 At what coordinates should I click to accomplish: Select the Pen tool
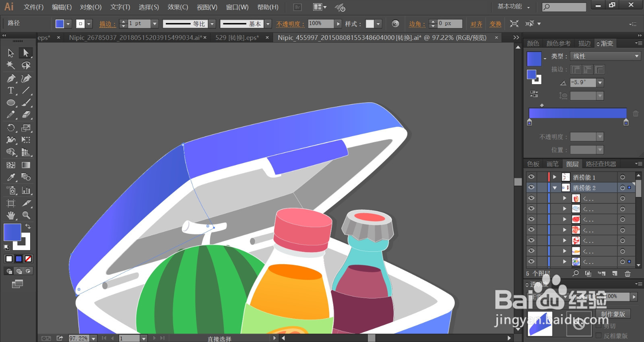pyautogui.click(x=11, y=78)
